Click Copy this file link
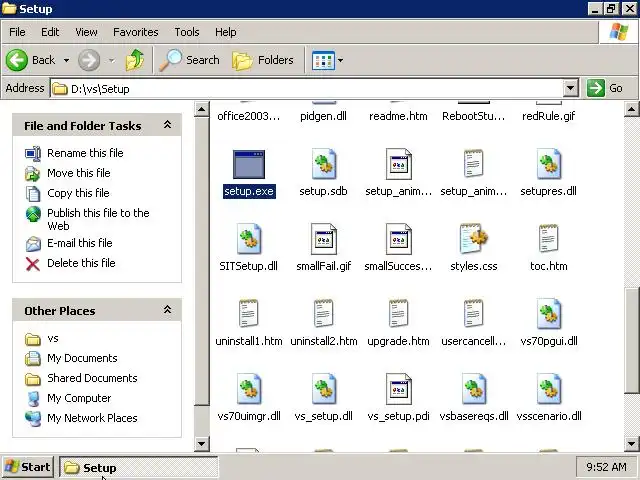Image resolution: width=640 pixels, height=480 pixels. pyautogui.click(x=78, y=193)
